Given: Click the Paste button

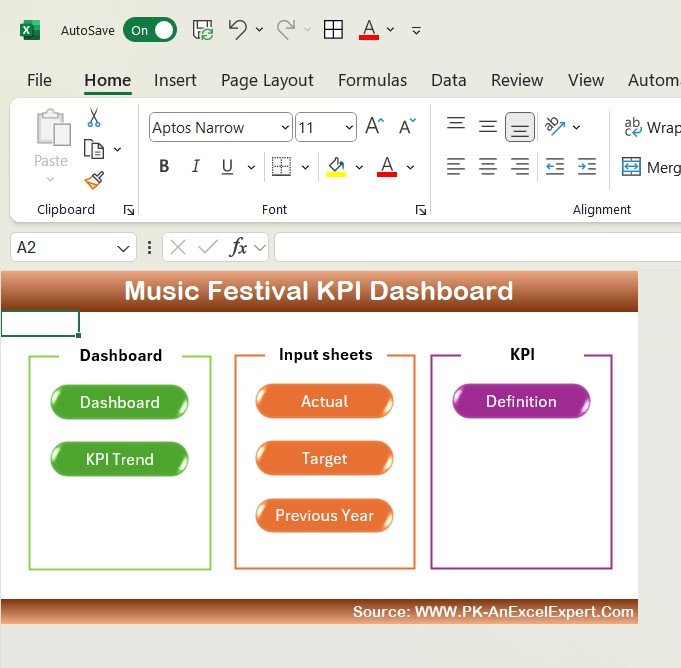Looking at the screenshot, I should tap(51, 146).
